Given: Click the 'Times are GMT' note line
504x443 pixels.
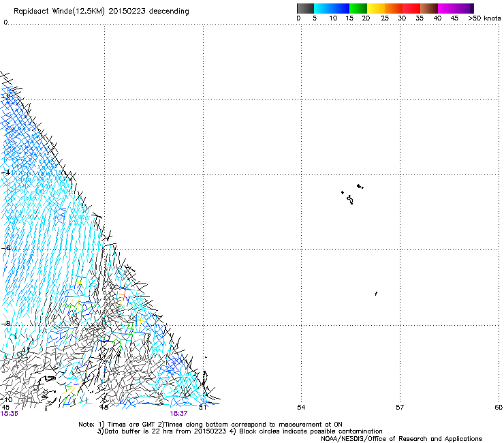Looking at the screenshot, I should [x=210, y=425].
